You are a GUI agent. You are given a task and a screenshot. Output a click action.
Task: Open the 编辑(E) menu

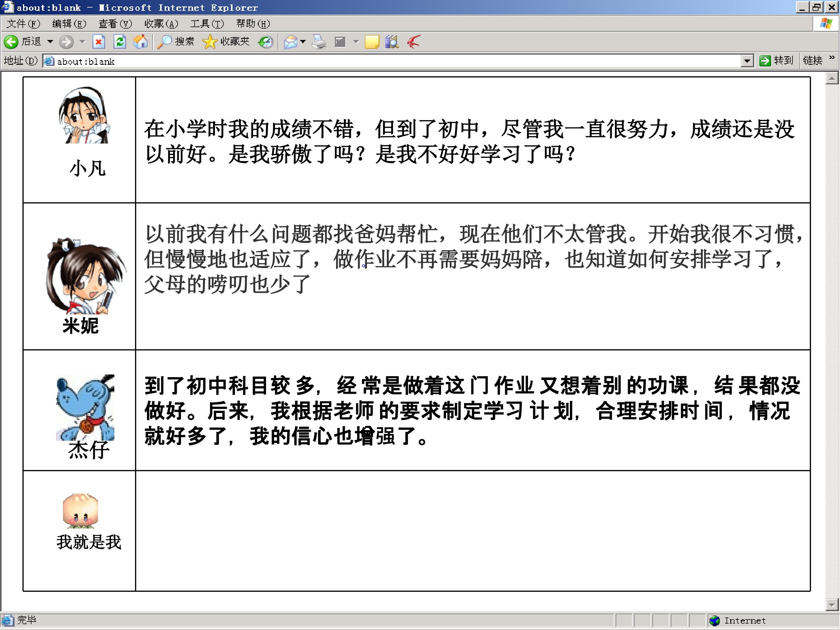69,24
